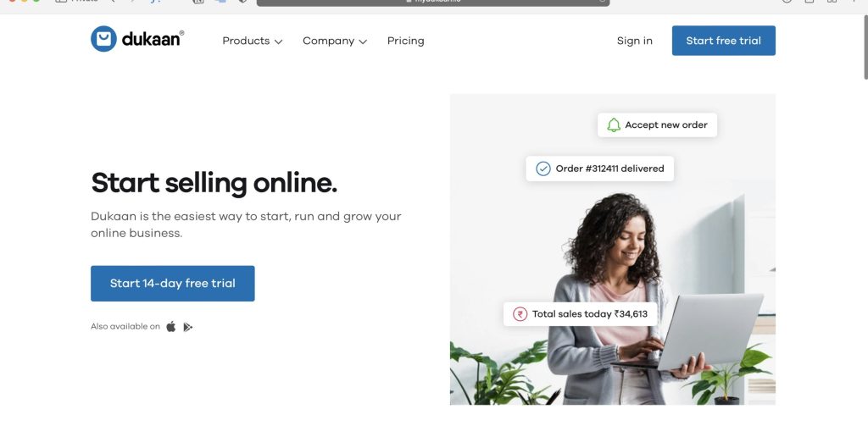Open the Company navigation menu
The width and height of the screenshot is (868, 437).
coord(334,41)
